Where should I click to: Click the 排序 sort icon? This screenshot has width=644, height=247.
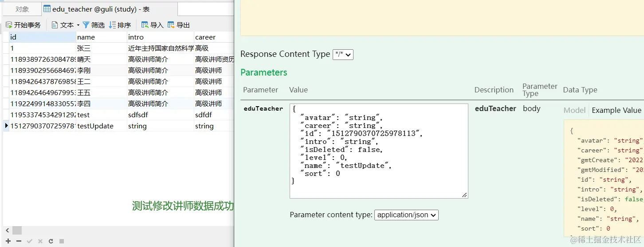112,25
